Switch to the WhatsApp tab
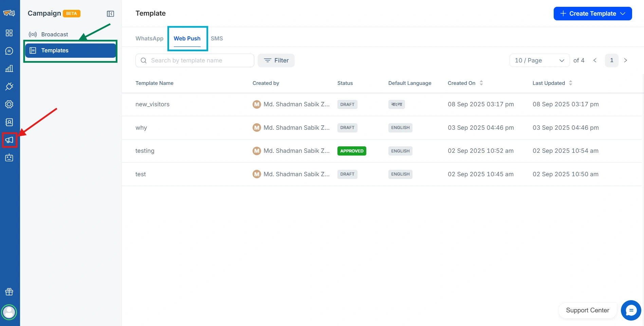 [x=149, y=38]
